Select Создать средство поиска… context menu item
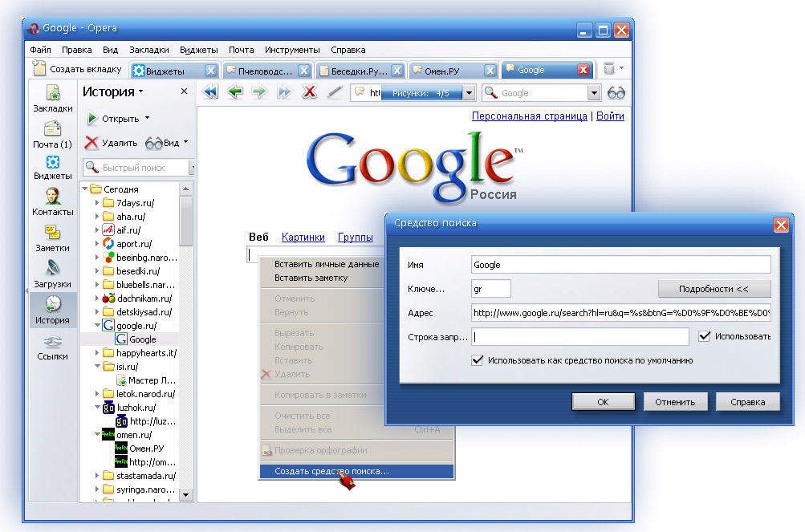The height and width of the screenshot is (532, 805). [357, 471]
